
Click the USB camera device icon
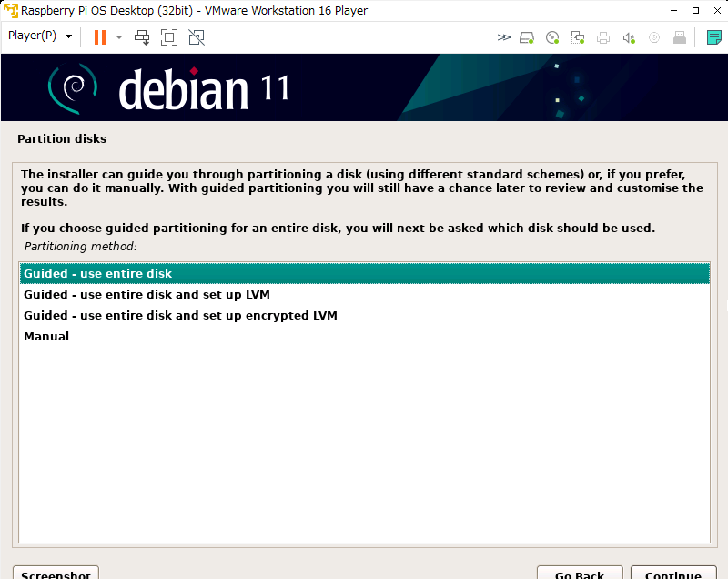tap(654, 37)
